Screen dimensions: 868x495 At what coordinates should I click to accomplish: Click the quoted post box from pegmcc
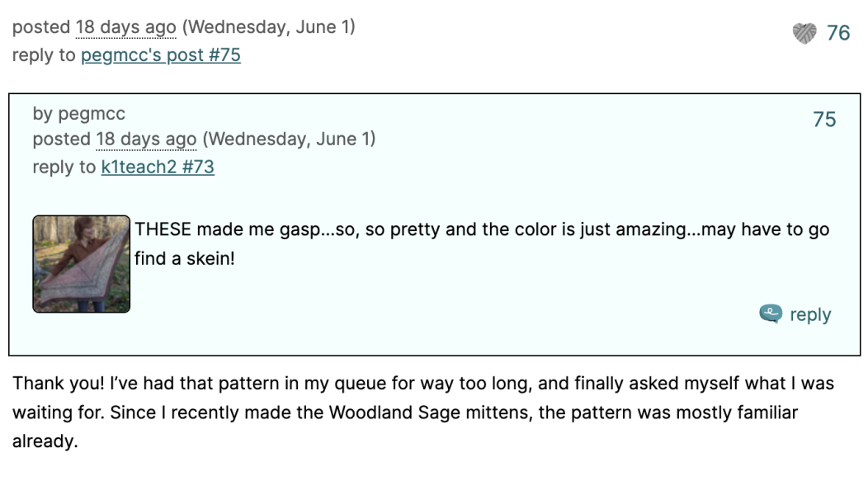point(434,223)
